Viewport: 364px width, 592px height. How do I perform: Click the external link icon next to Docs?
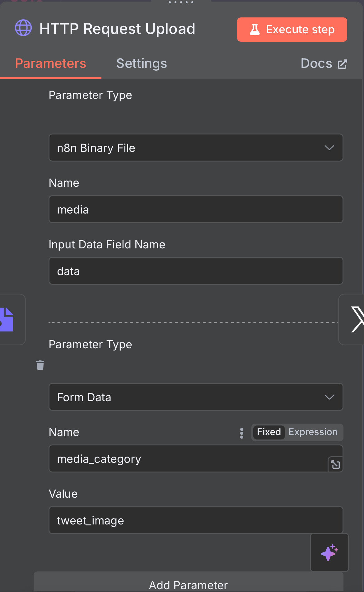pyautogui.click(x=342, y=64)
